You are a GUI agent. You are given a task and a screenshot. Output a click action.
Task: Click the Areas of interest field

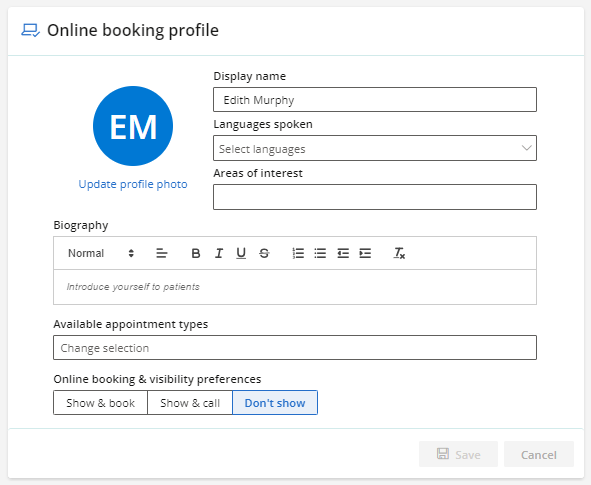click(375, 197)
